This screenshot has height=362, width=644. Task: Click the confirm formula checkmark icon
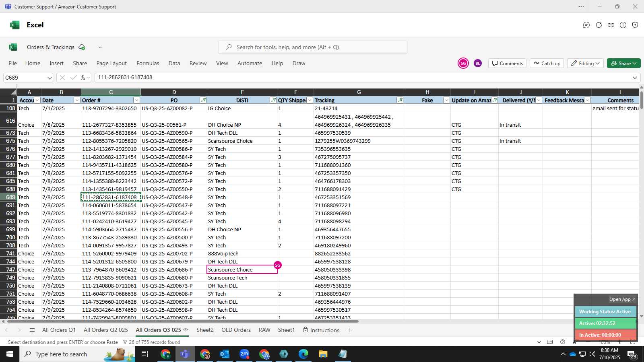(x=73, y=78)
